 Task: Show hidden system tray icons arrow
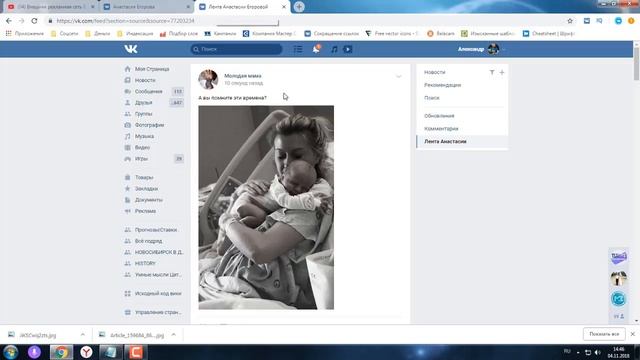click(x=578, y=352)
